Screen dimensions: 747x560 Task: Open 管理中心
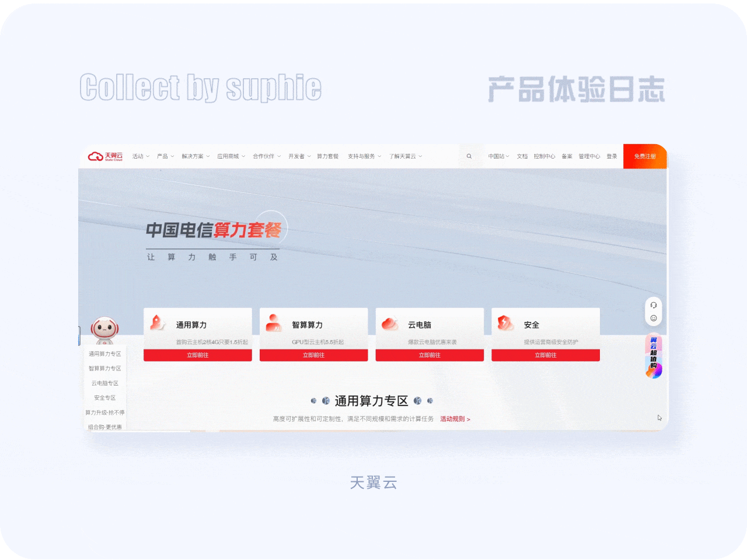tap(589, 156)
